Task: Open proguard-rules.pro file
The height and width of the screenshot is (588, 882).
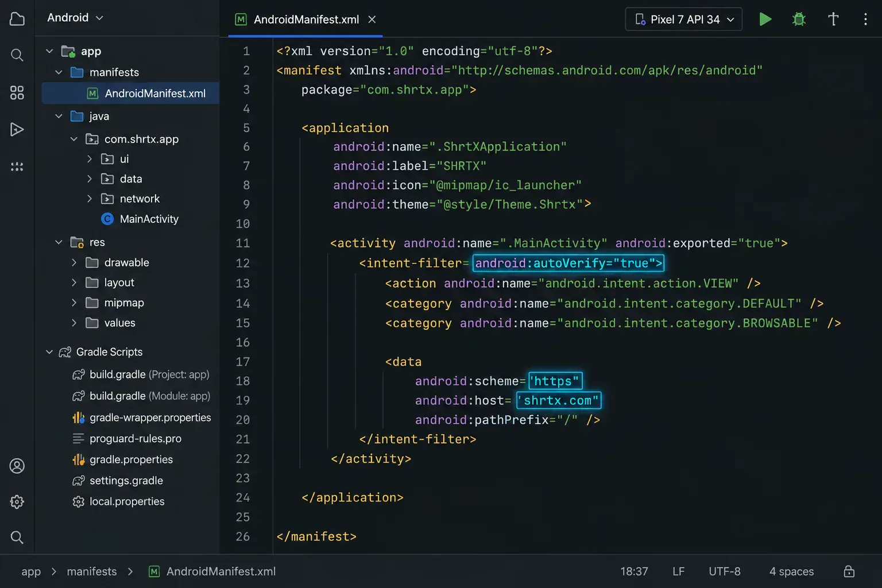Action: point(127,439)
